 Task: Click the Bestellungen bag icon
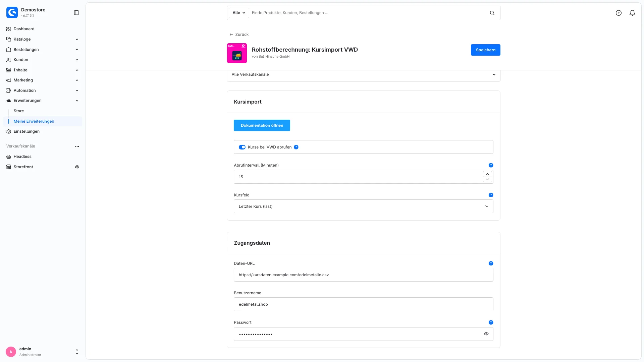pyautogui.click(x=9, y=50)
